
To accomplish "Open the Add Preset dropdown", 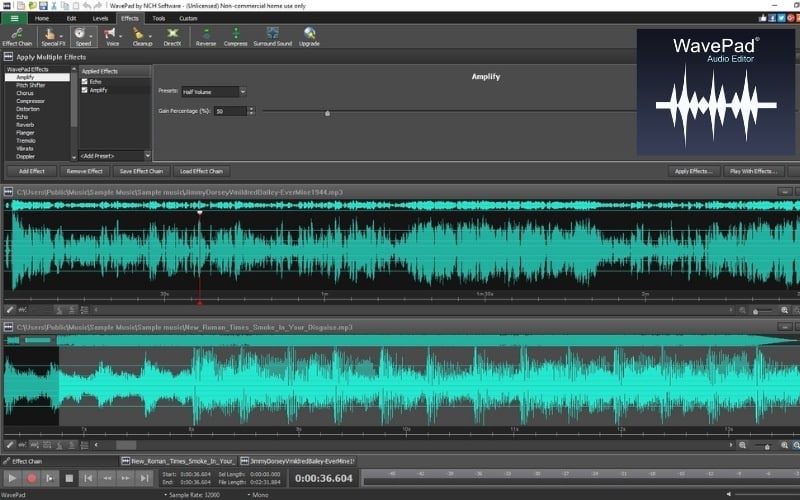I will 147,156.
